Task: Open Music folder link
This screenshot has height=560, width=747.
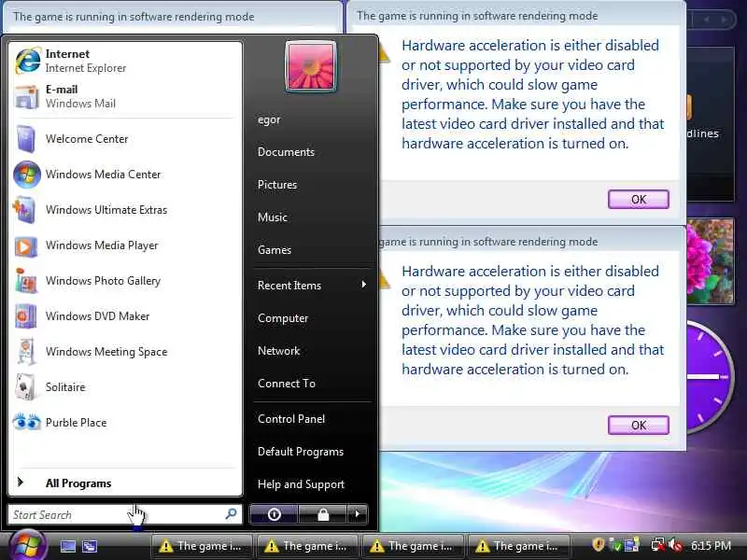Action: (272, 217)
